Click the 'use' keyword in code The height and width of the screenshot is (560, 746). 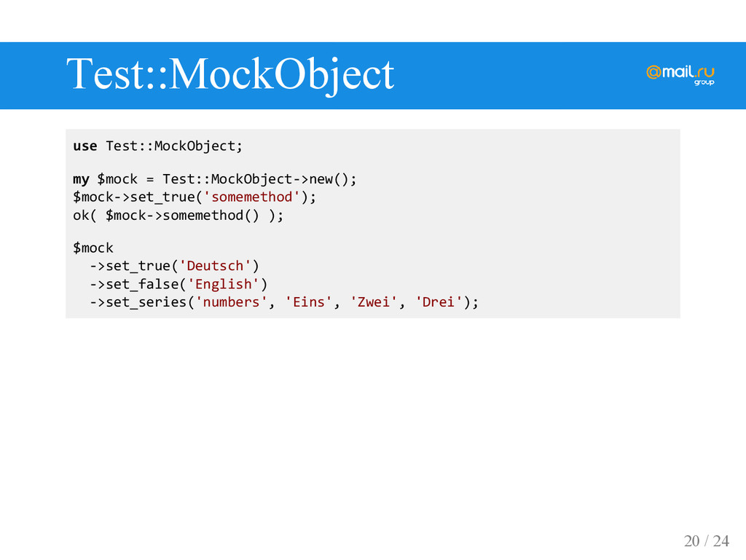[85, 146]
